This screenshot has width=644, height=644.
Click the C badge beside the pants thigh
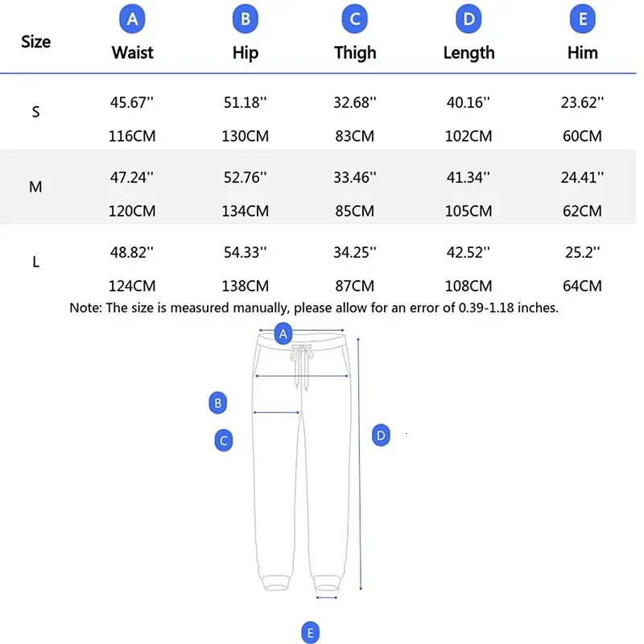[x=224, y=440]
